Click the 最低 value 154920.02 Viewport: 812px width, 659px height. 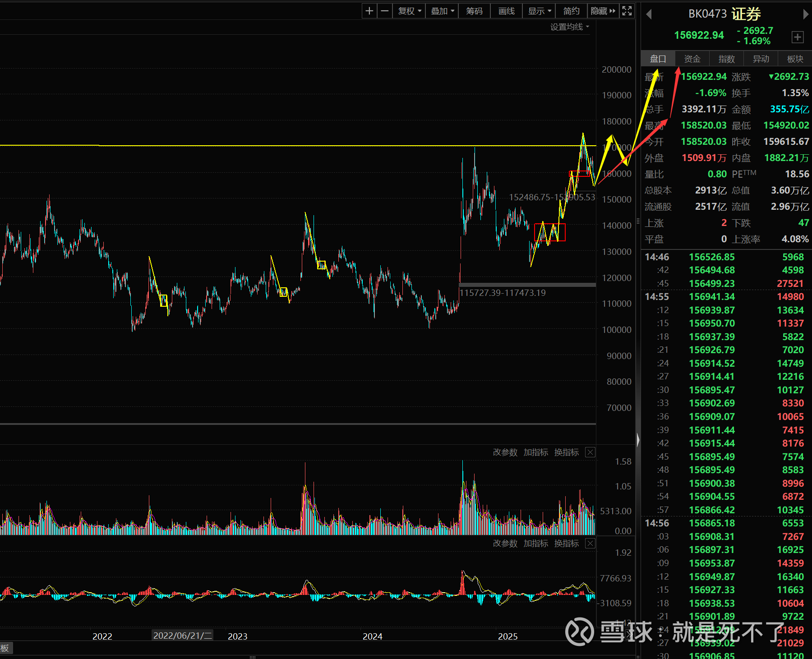point(786,125)
